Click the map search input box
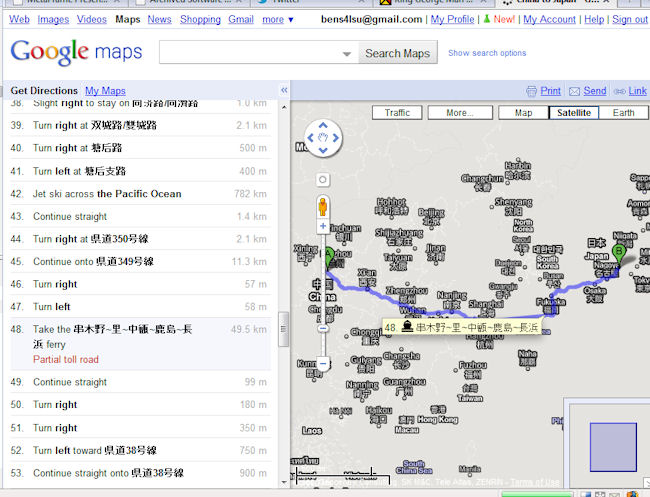 pos(257,53)
